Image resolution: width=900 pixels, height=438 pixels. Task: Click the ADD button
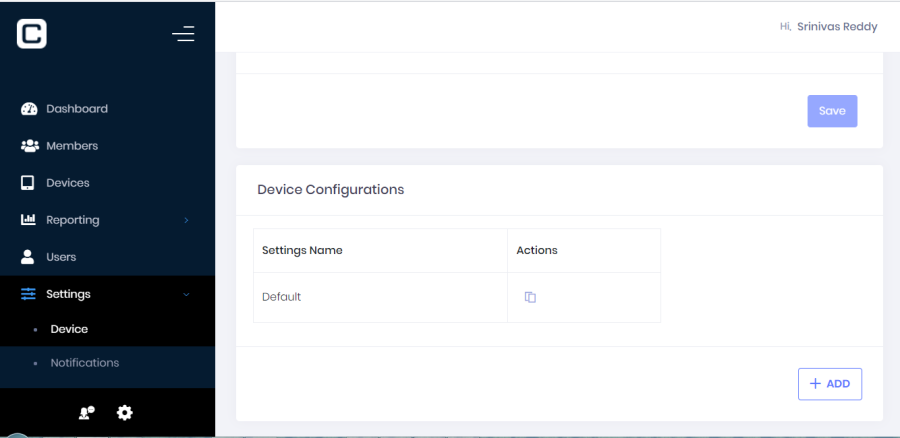click(x=829, y=384)
